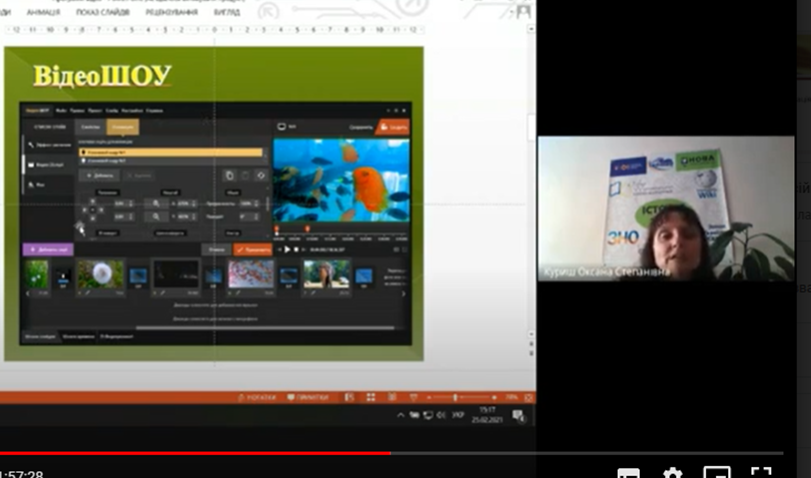The width and height of the screenshot is (811, 478).
Task: Click the УКР input language indicator
Action: pyautogui.click(x=458, y=415)
